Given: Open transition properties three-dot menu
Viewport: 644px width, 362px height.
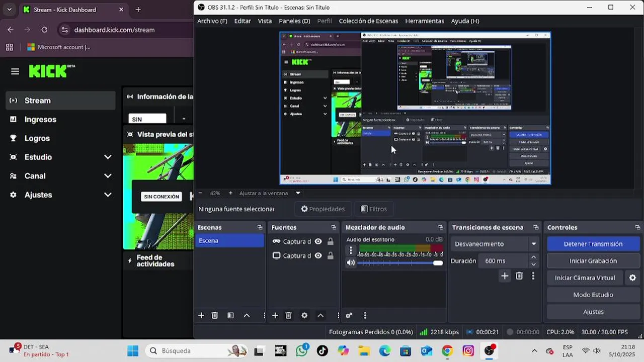Looking at the screenshot, I should coord(533,276).
